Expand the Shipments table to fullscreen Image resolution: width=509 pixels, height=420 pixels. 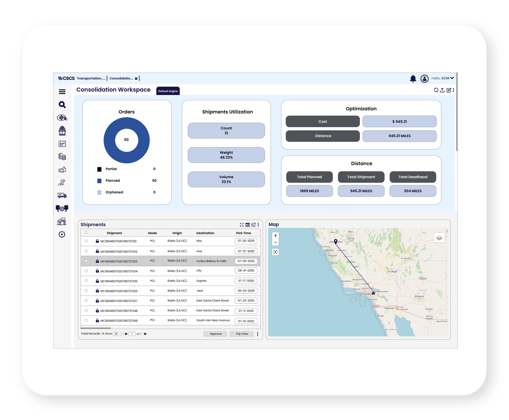242,225
